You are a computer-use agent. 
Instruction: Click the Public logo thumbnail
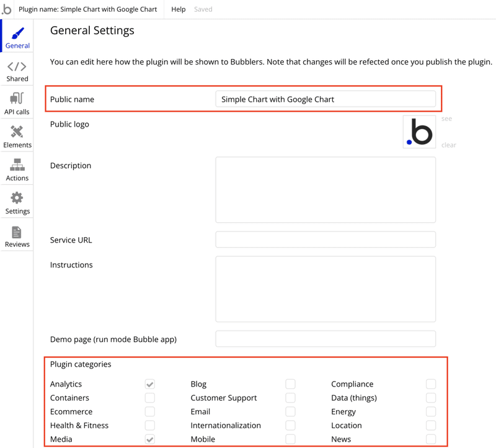click(x=419, y=132)
